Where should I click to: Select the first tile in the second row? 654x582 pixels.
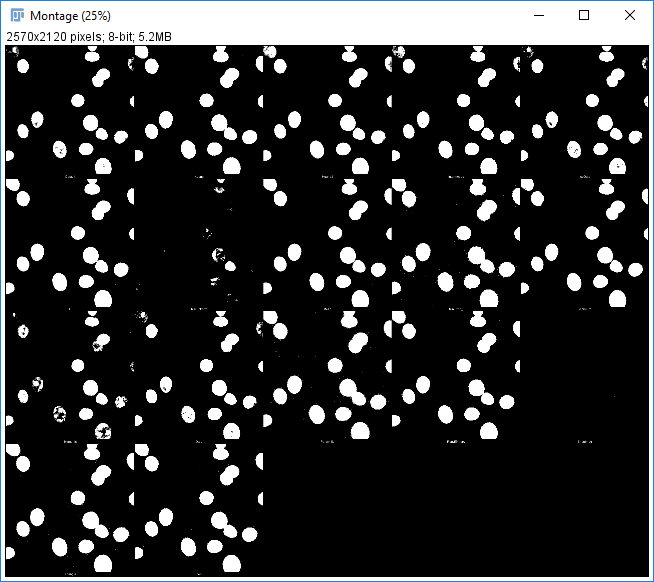point(70,243)
